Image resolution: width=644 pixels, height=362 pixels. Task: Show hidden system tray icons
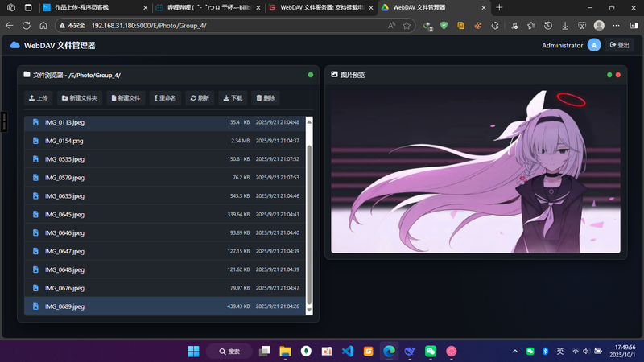click(515, 352)
